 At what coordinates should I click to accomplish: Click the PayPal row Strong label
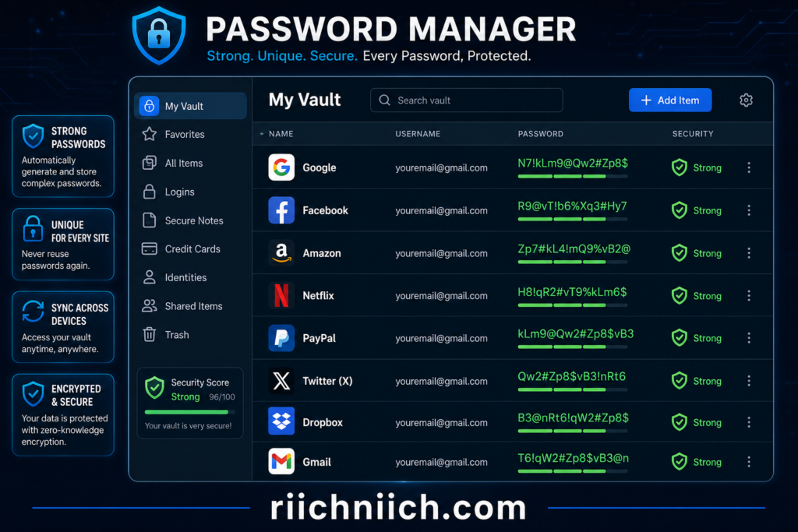click(707, 338)
